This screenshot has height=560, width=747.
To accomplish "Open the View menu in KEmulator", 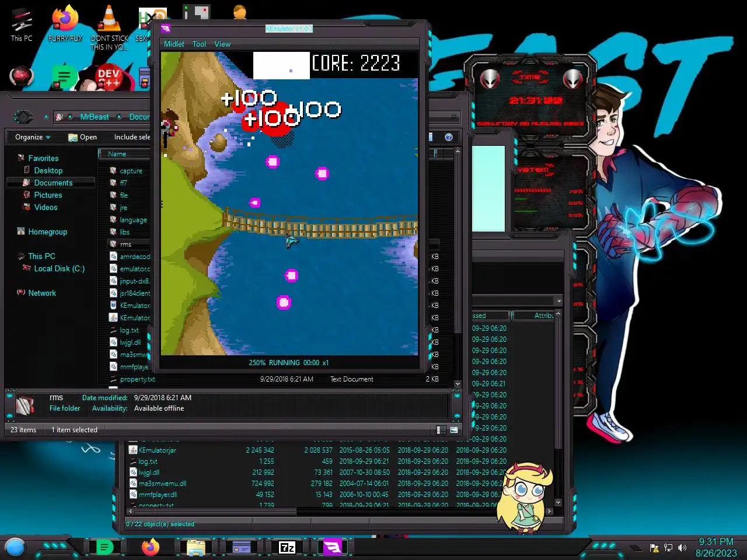I will [222, 44].
